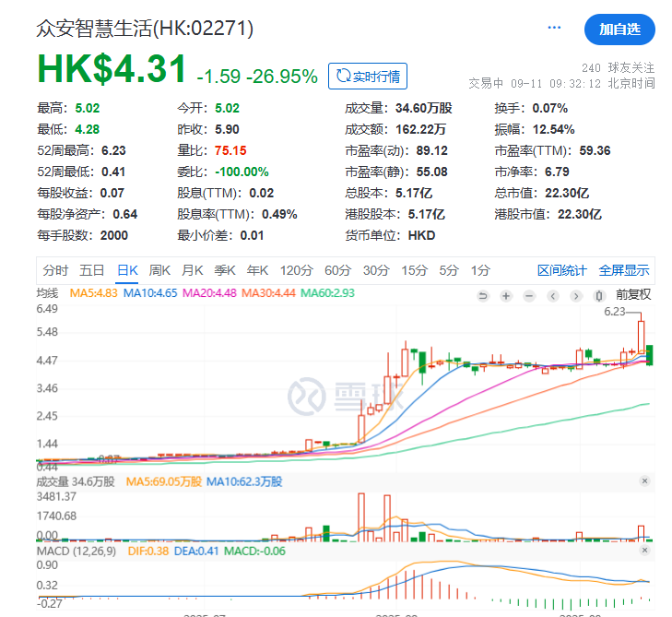
Task: Select the 周K chart tab
Action: point(159,270)
